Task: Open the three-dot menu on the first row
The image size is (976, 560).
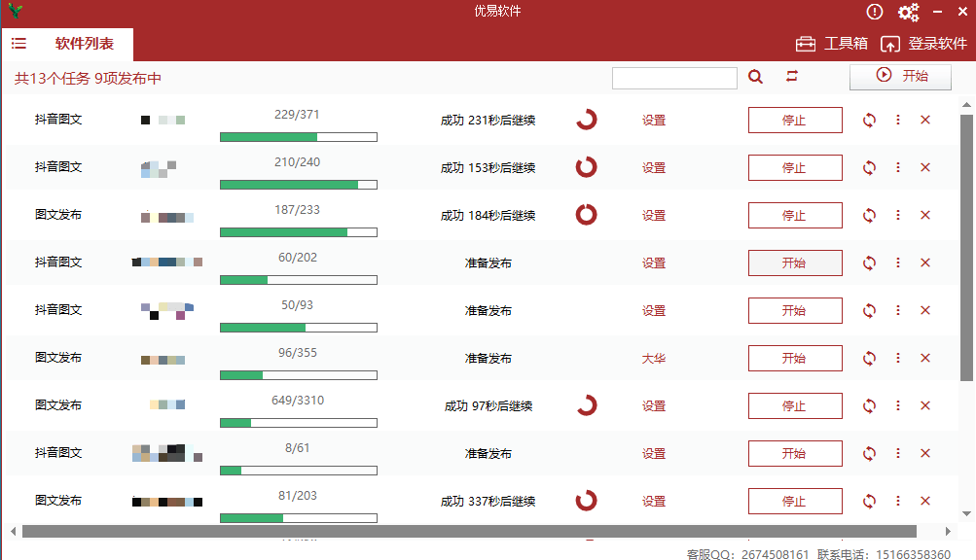Action: [897, 120]
